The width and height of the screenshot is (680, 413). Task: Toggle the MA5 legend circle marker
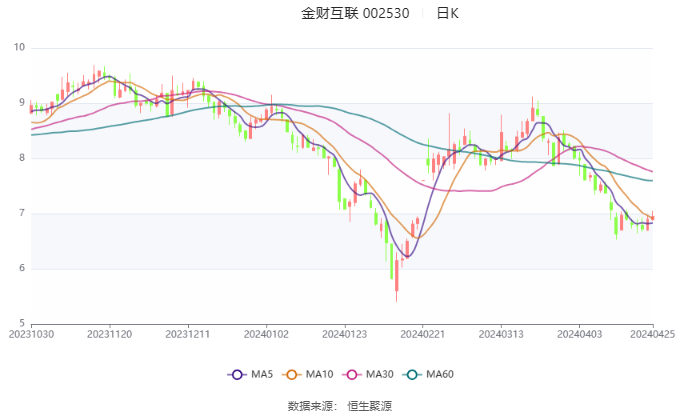click(x=237, y=374)
